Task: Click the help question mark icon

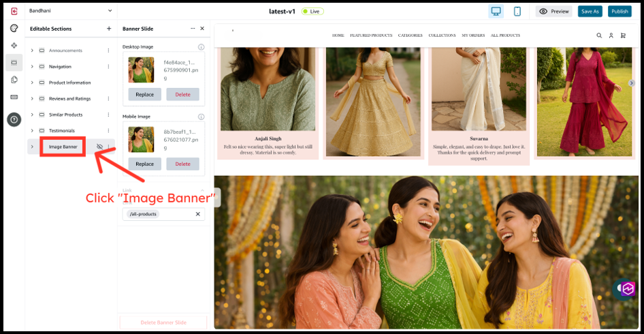Action: [x=14, y=119]
